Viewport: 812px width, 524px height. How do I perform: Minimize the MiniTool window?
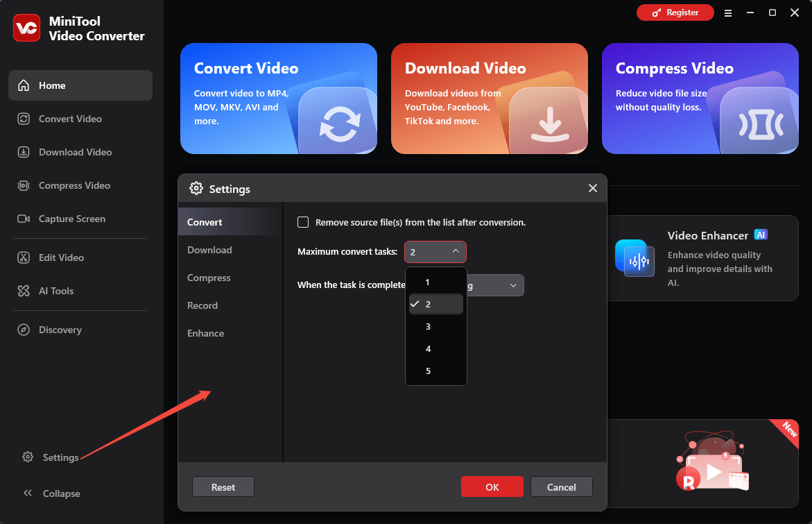point(750,12)
